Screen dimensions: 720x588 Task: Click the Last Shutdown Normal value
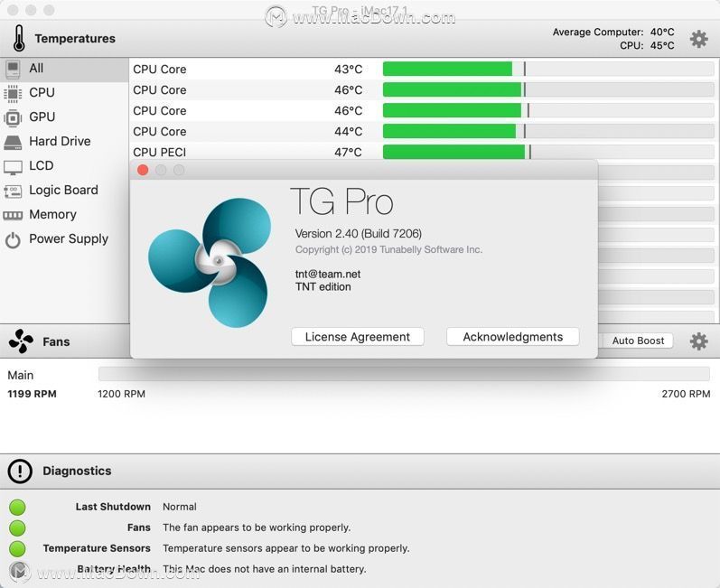point(180,507)
